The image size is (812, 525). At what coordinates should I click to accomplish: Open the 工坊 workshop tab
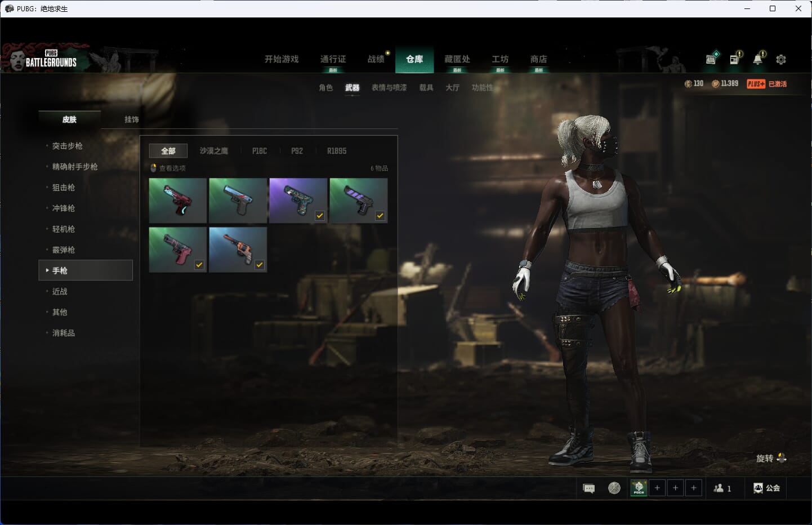point(500,59)
